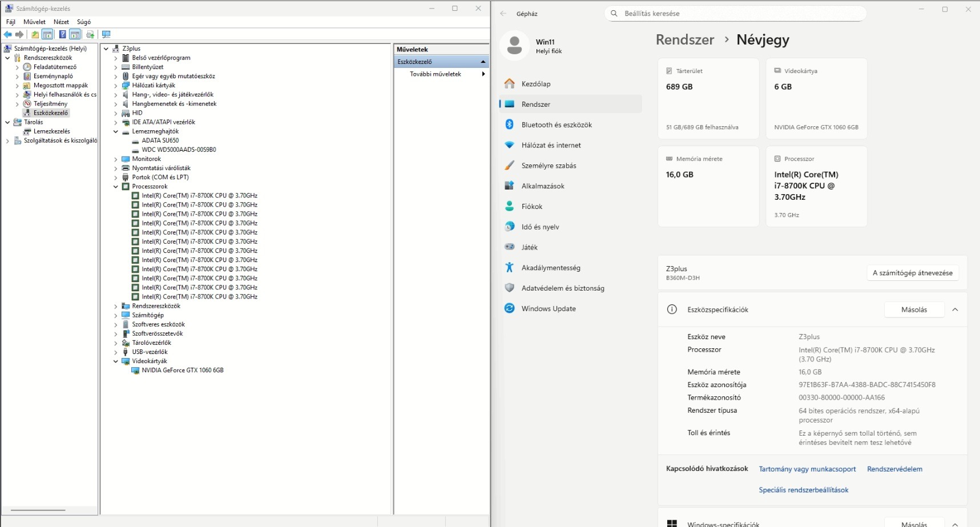This screenshot has width=980, height=527.
Task: Collapse the Rendszereszközök tree node
Action: [7, 58]
